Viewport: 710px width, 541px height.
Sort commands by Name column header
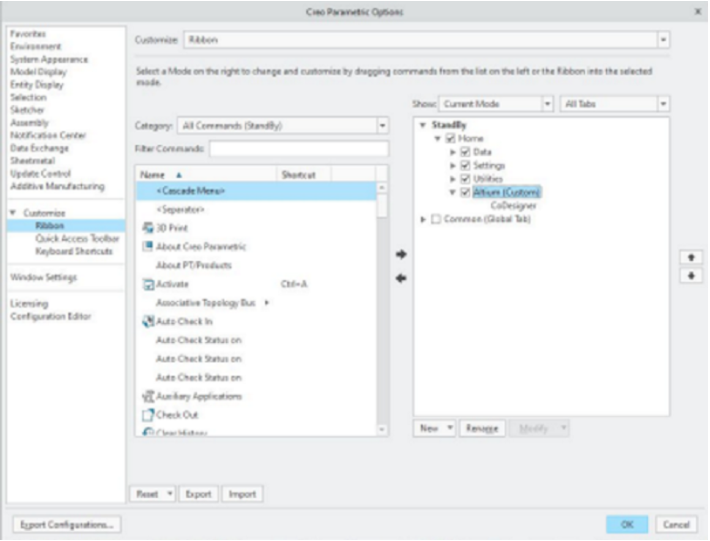click(x=206, y=175)
